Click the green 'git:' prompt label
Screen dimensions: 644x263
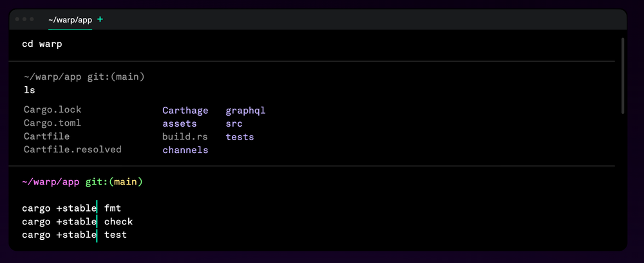(97, 182)
